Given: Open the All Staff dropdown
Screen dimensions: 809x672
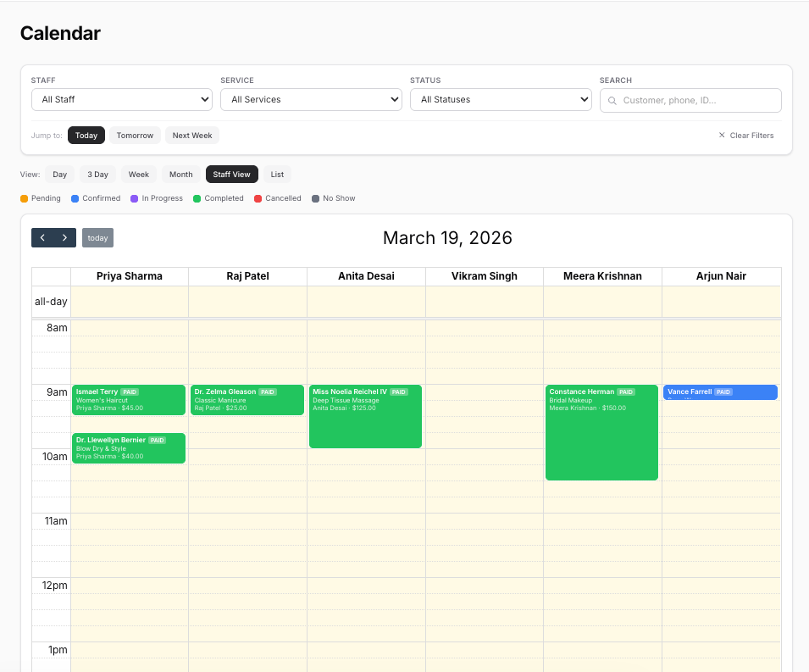Looking at the screenshot, I should coord(121,99).
